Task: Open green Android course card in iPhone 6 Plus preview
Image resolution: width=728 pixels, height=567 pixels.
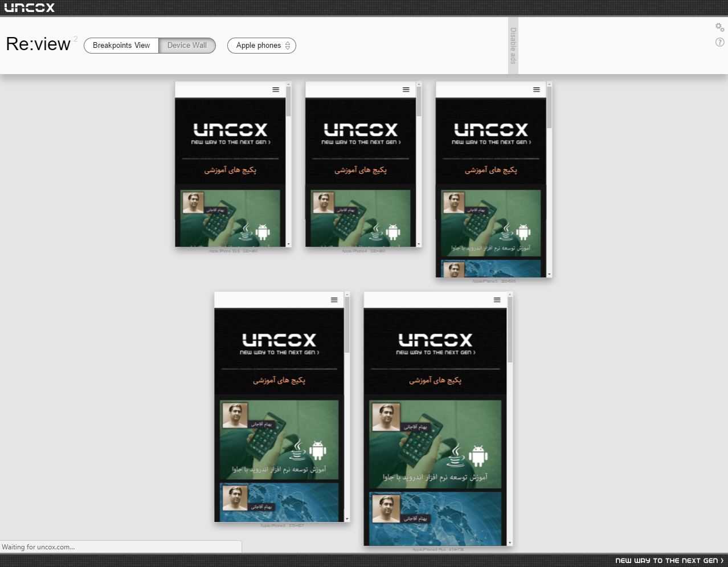Action: click(435, 444)
